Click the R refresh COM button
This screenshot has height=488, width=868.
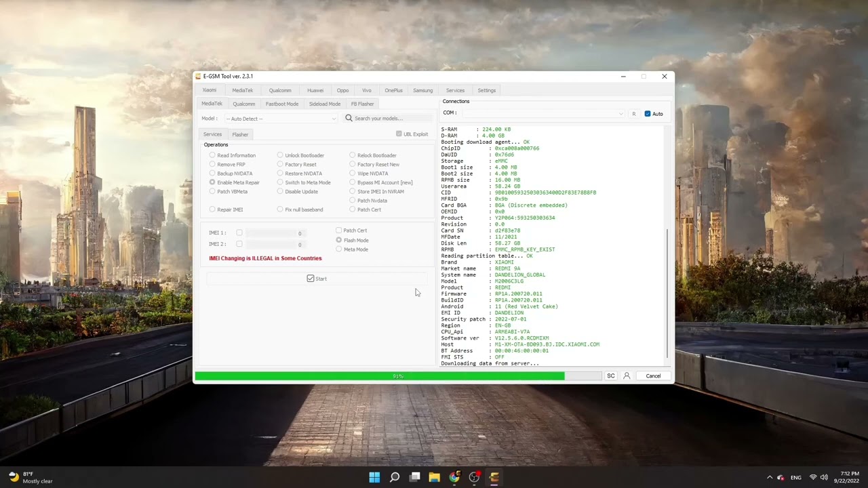coord(634,113)
